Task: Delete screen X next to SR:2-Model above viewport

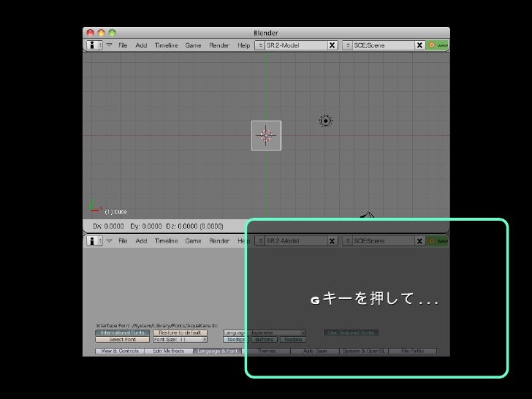Action: point(332,45)
